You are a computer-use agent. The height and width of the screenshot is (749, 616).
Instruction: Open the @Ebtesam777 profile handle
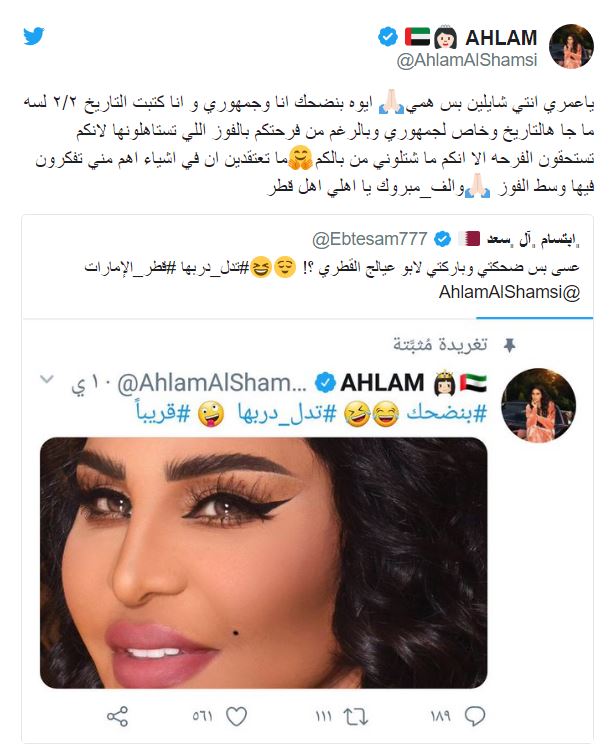[x=369, y=238]
